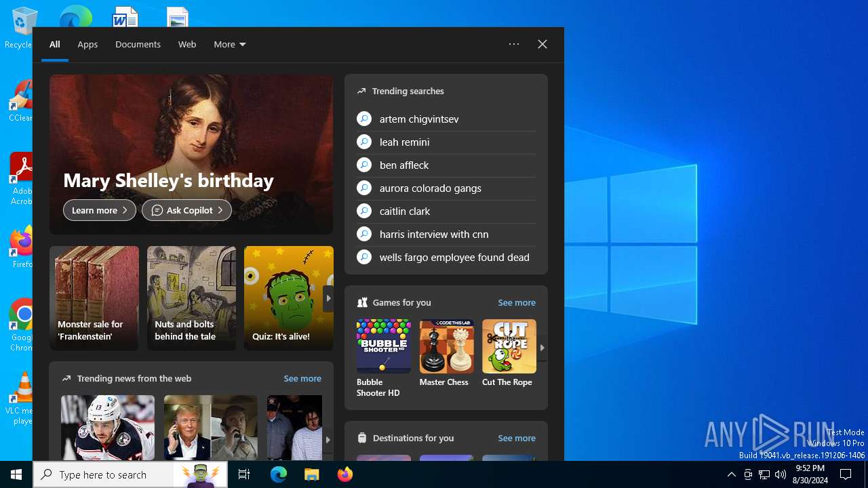
Task: Open the Action Center notifications icon
Action: coord(846,474)
